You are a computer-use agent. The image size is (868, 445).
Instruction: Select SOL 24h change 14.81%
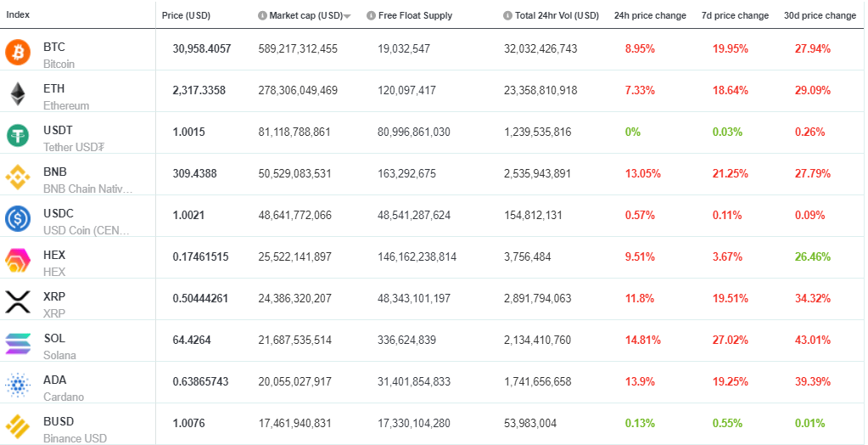coord(642,340)
